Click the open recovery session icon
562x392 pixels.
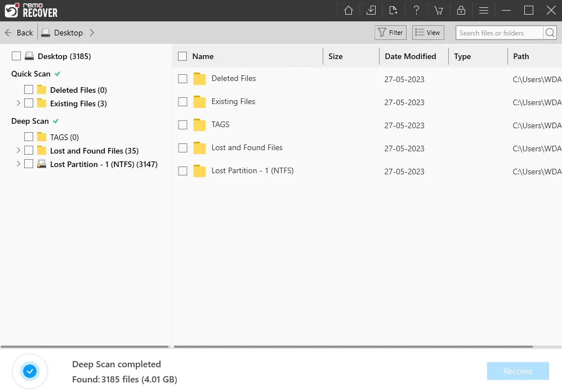click(x=393, y=10)
